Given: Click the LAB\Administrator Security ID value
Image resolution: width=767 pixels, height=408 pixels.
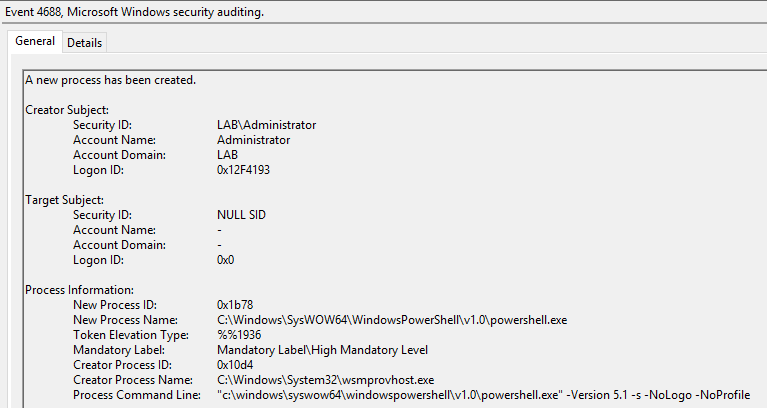Looking at the screenshot, I should [x=266, y=125].
